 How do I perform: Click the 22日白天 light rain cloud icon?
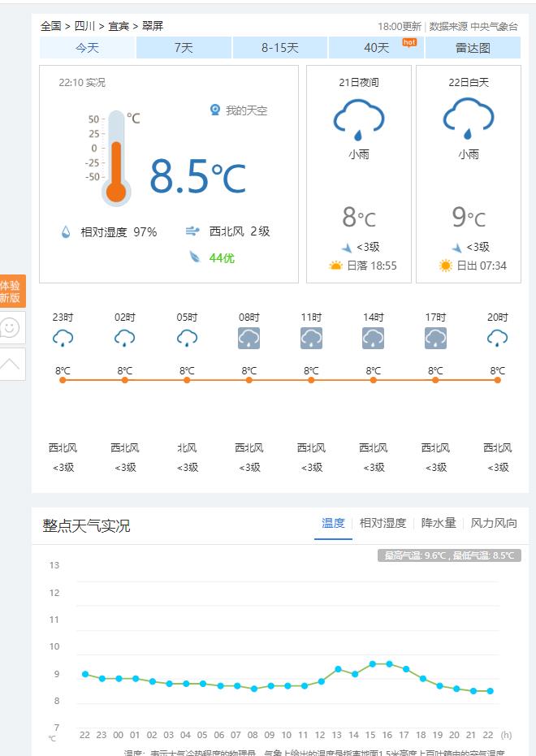tap(468, 119)
